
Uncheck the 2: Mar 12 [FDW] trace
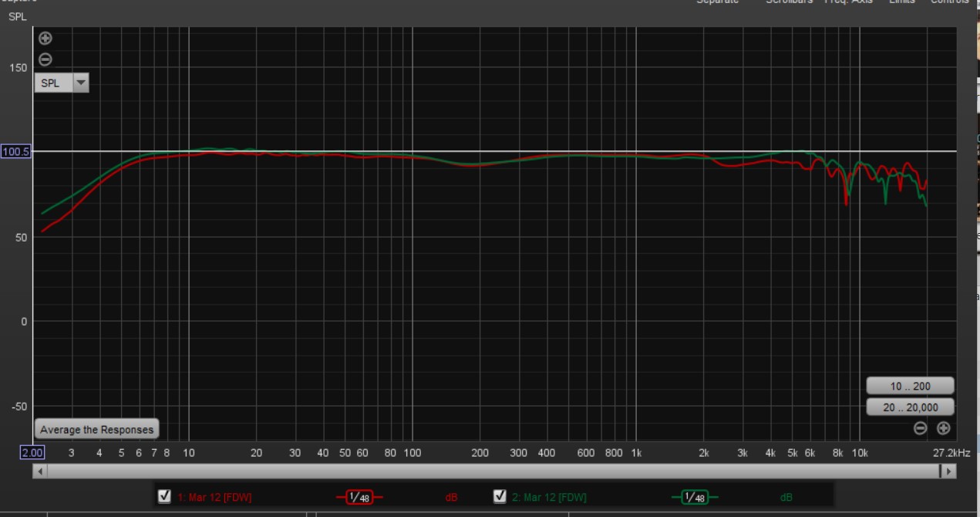500,497
